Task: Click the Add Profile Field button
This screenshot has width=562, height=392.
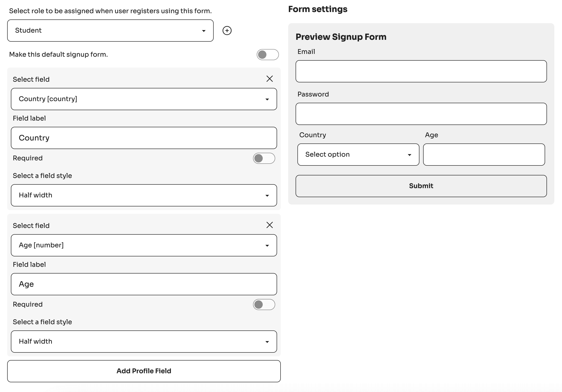Action: click(144, 371)
